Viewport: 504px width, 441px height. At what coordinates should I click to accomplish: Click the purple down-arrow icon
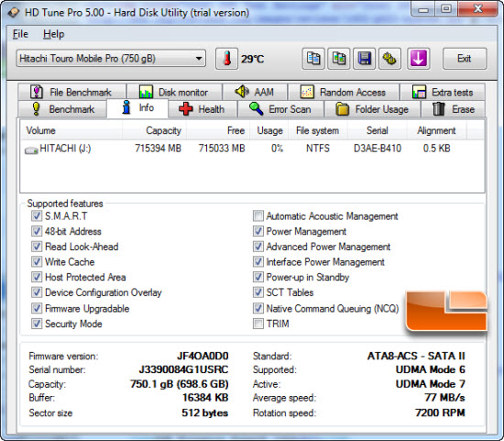tap(418, 59)
